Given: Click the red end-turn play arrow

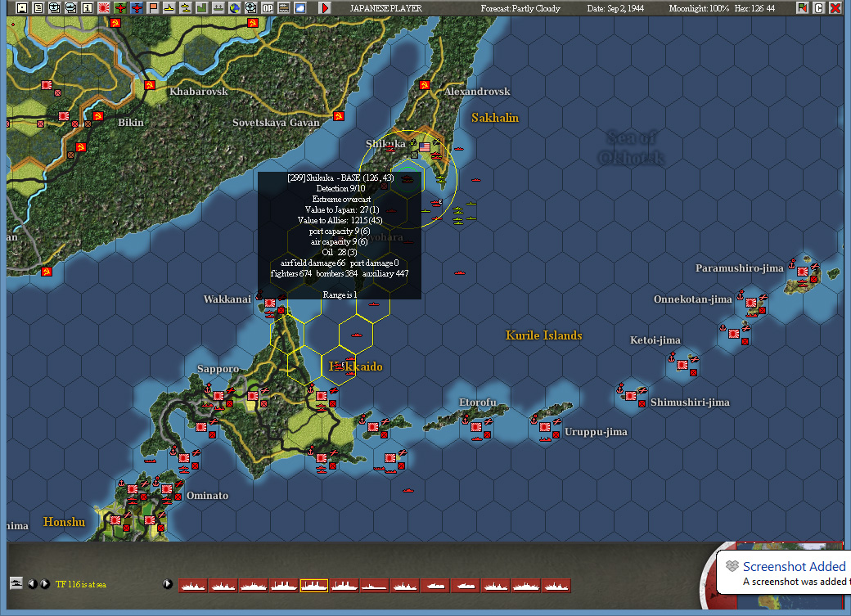Looking at the screenshot, I should tap(325, 8).
